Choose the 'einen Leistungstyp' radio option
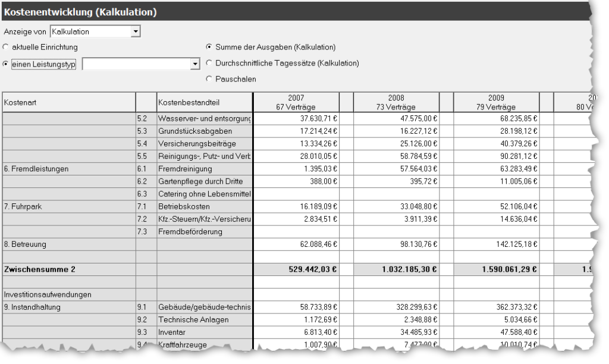The height and width of the screenshot is (364, 609). coord(7,64)
